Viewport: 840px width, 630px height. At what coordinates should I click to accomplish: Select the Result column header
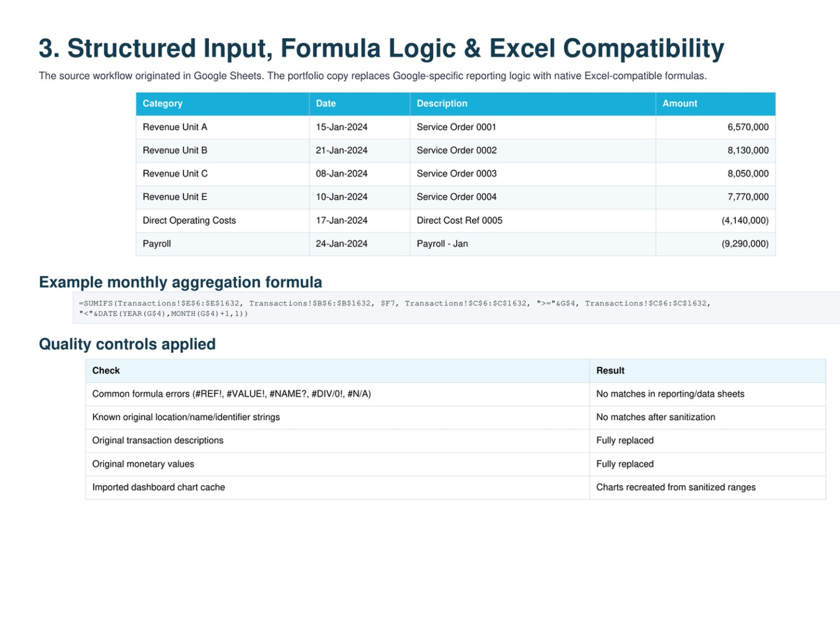[708, 371]
